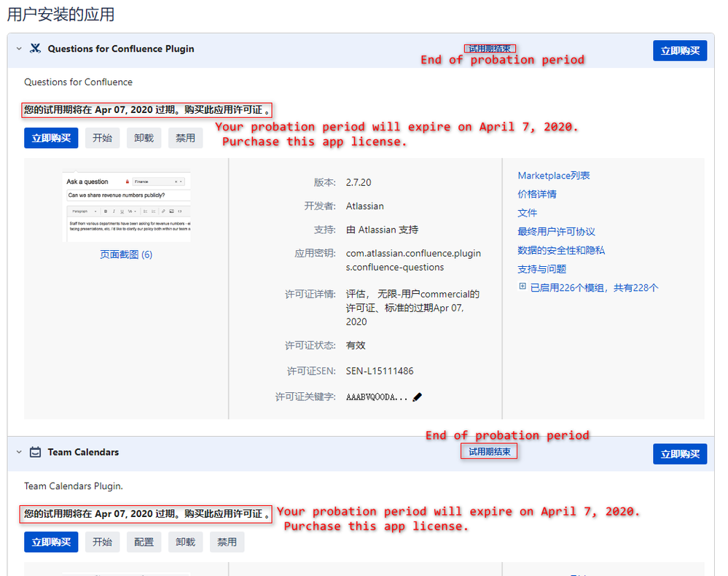Select the version value 2.7.20
Image resolution: width=728 pixels, height=576 pixels.
pyautogui.click(x=359, y=182)
